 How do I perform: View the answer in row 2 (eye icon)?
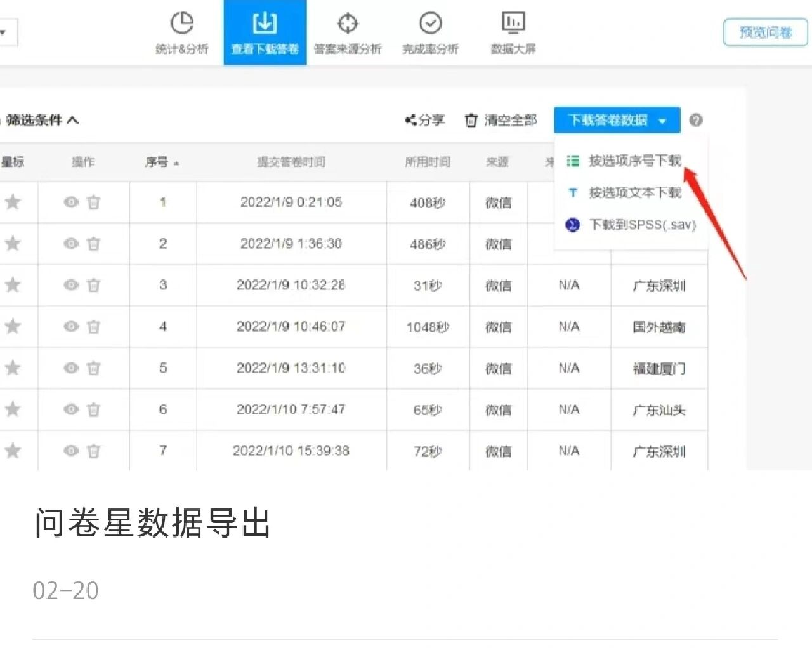(71, 243)
